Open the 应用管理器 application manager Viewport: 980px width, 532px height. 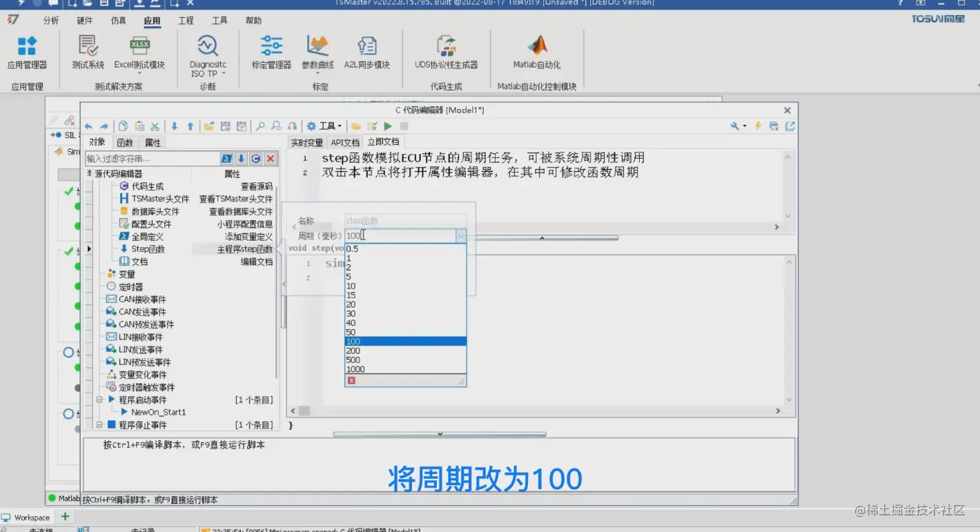click(27, 52)
